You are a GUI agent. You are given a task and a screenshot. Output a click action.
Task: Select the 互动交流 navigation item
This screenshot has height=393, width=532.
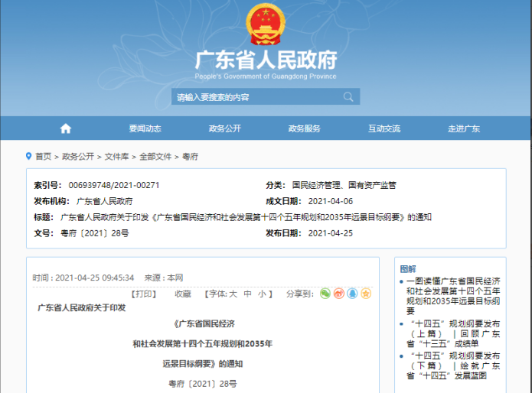383,128
